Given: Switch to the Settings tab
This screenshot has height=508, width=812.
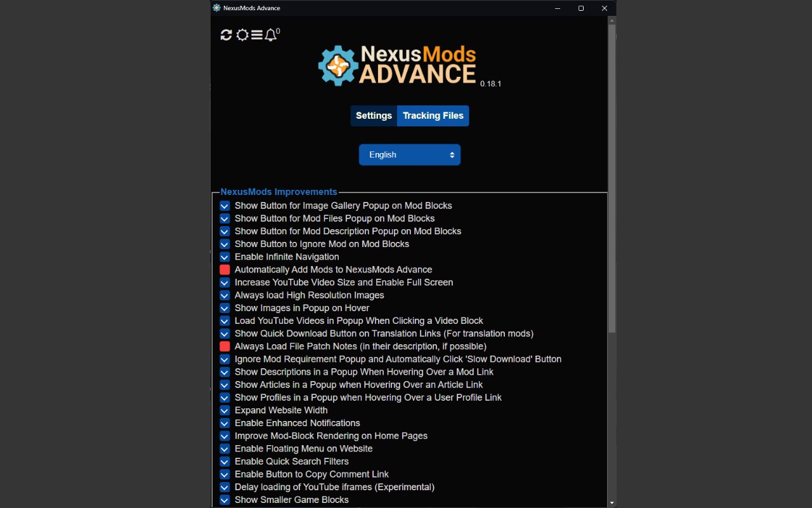Looking at the screenshot, I should point(374,116).
